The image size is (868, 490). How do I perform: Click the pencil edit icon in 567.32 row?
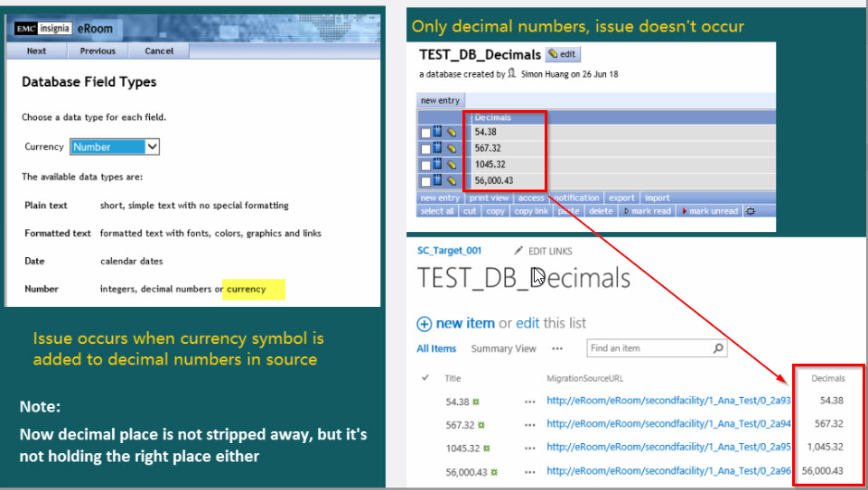[452, 149]
